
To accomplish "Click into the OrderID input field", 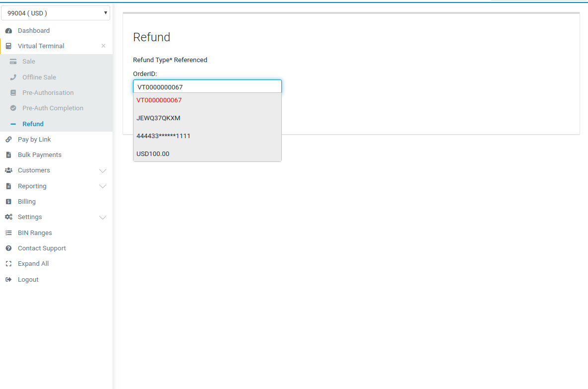I will [x=207, y=87].
